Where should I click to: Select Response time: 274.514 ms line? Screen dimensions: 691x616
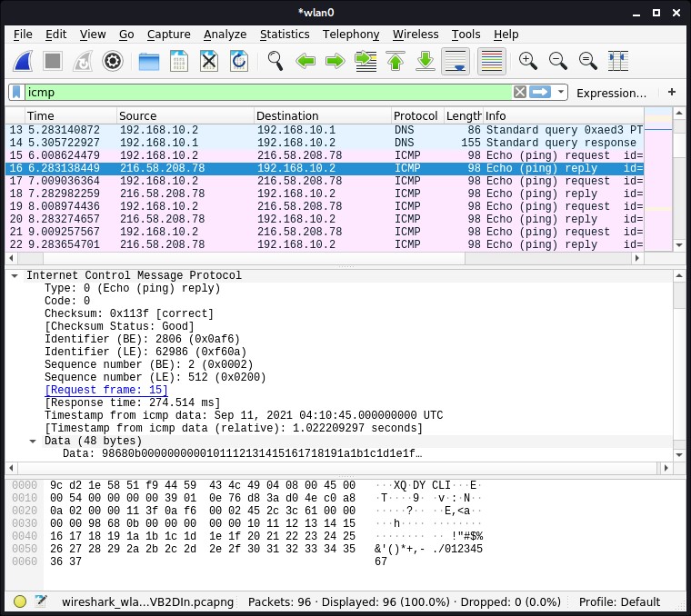coord(132,402)
